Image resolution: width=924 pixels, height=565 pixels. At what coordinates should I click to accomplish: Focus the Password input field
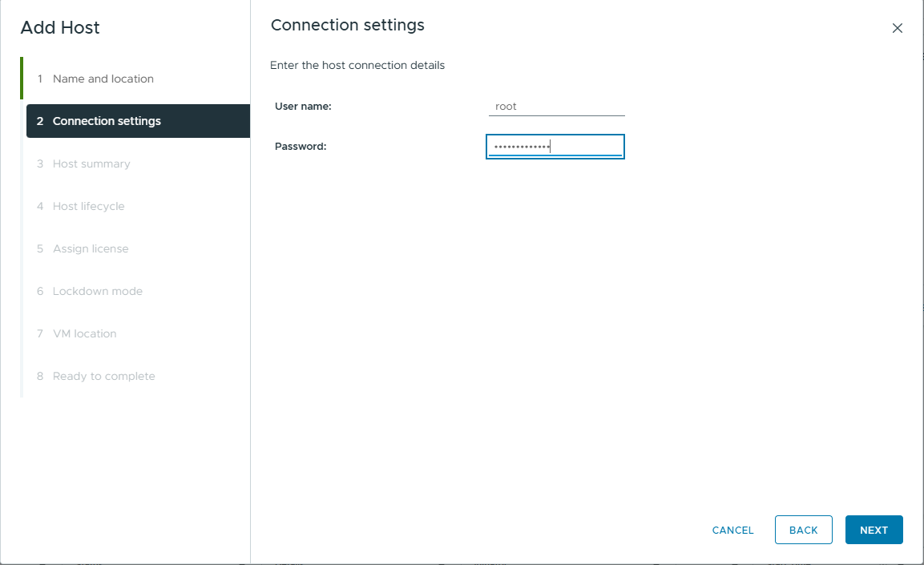click(x=555, y=147)
